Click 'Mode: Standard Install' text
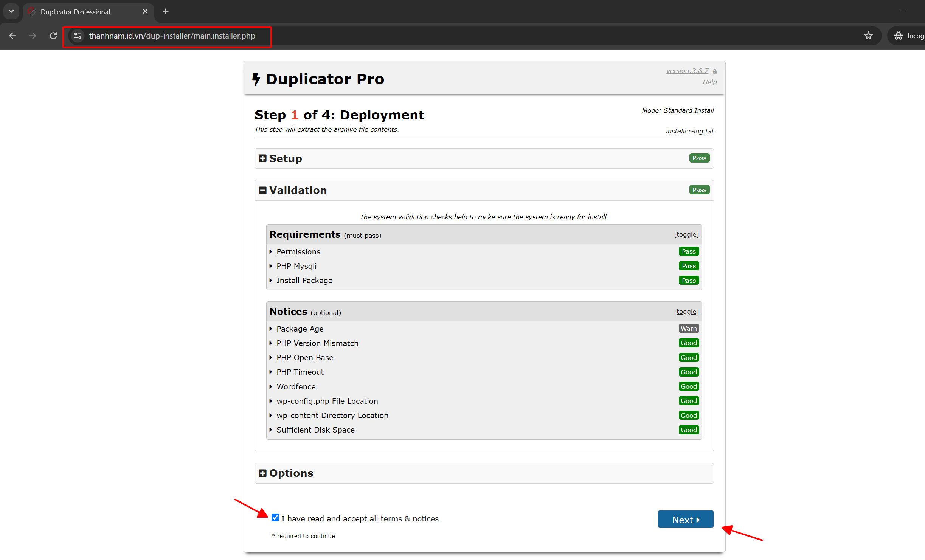The image size is (925, 560). pyautogui.click(x=678, y=110)
